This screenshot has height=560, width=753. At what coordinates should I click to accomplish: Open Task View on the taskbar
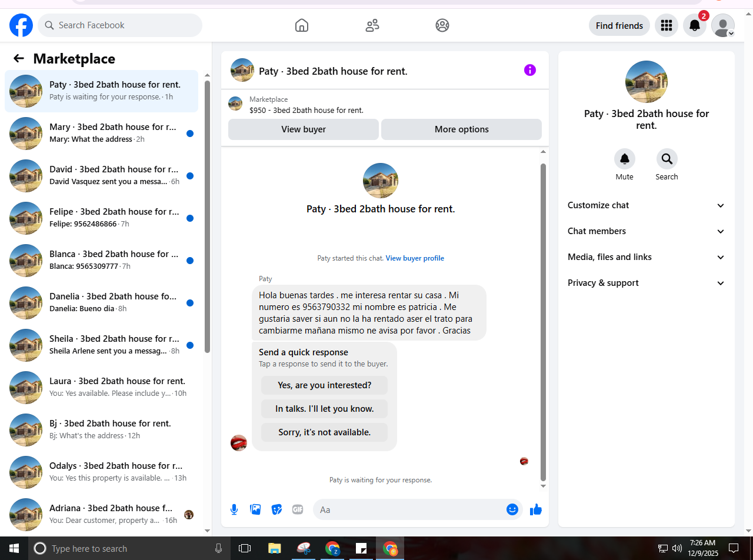tap(245, 548)
